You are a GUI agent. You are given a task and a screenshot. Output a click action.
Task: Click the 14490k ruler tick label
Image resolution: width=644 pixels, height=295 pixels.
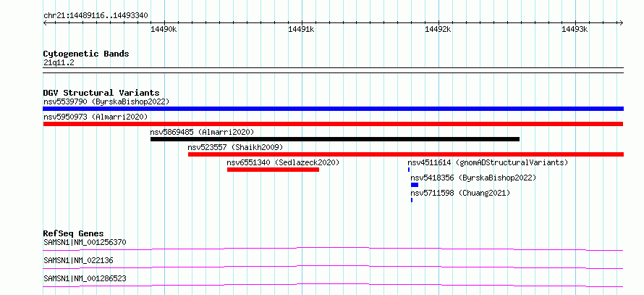pos(164,29)
